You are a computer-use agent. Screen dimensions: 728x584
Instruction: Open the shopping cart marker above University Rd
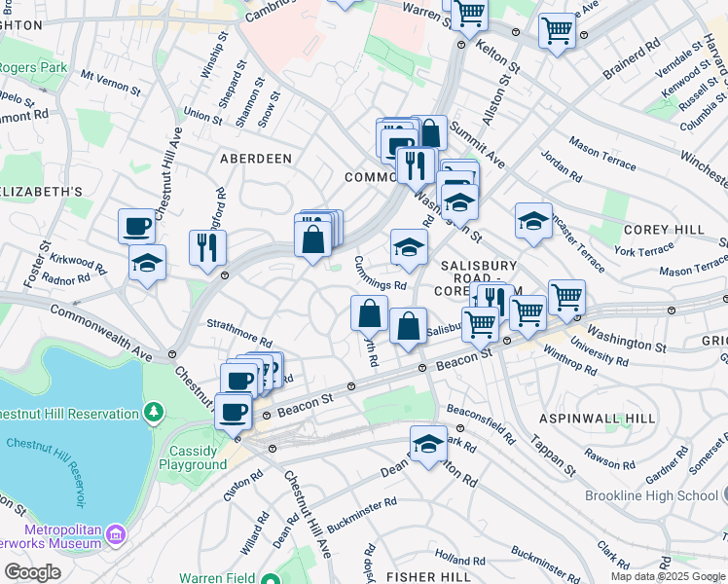click(x=566, y=298)
